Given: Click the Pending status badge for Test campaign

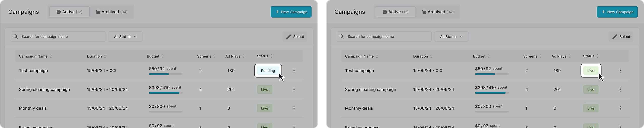Looking at the screenshot, I should coord(268,71).
